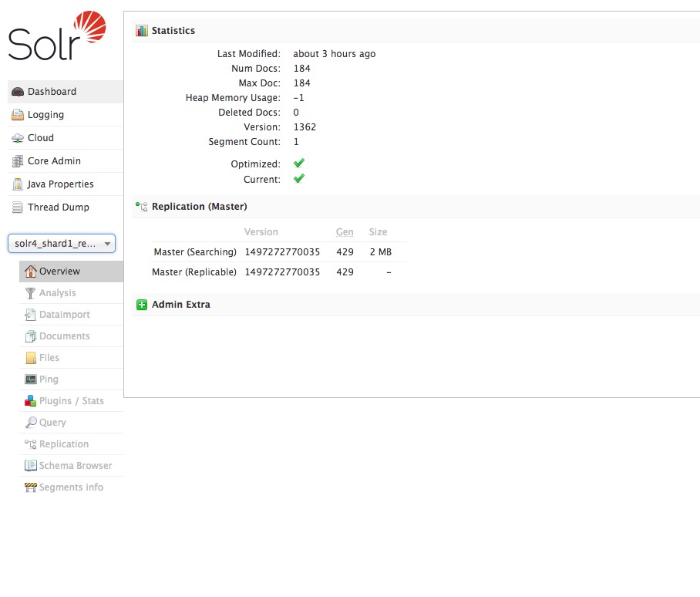
Task: Click the Num Docs value 184
Action: [x=301, y=69]
